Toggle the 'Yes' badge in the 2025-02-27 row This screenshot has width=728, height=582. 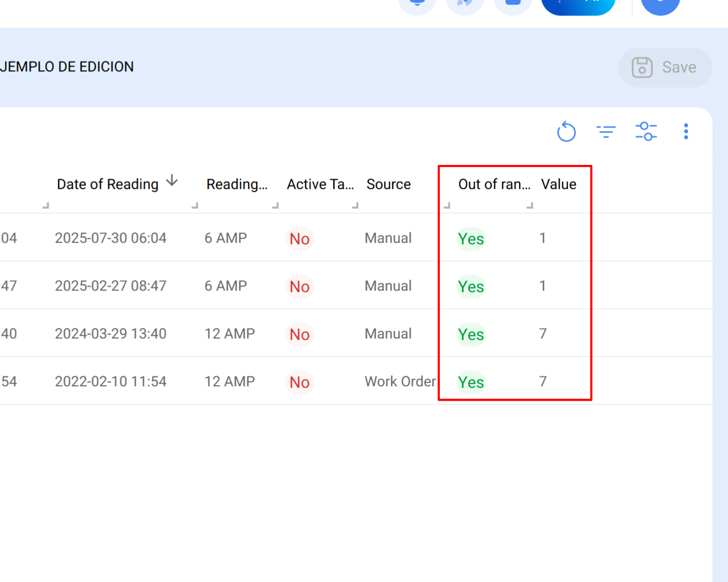pyautogui.click(x=470, y=287)
